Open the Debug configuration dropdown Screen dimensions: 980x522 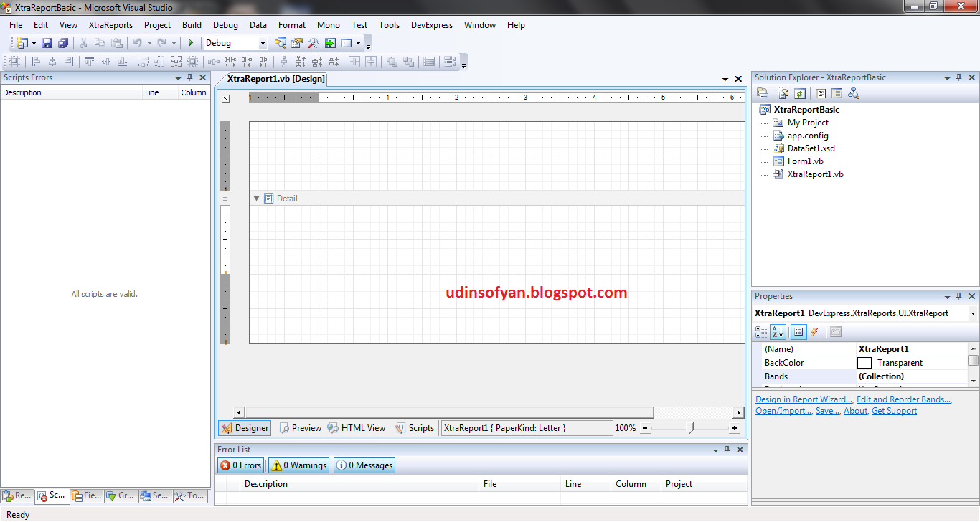[x=263, y=43]
